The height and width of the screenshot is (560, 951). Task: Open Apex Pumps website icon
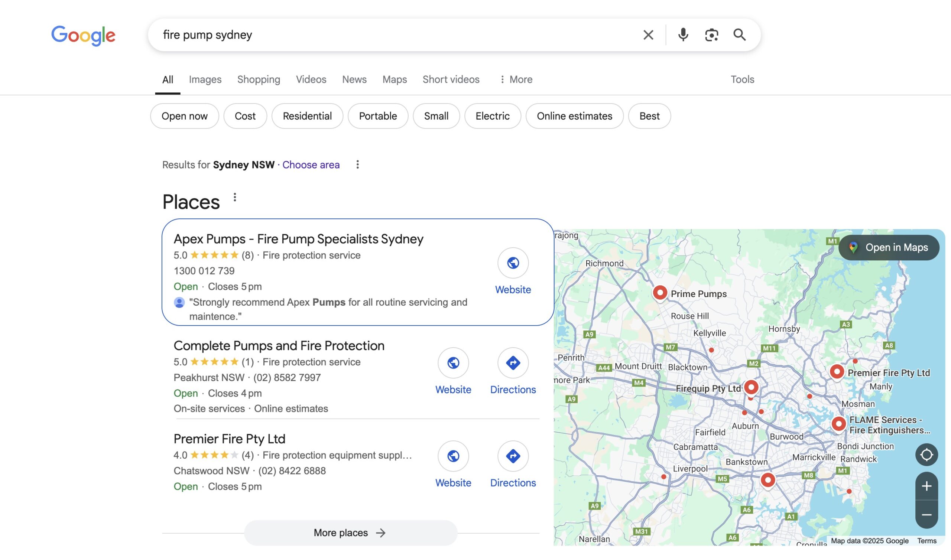click(x=513, y=263)
